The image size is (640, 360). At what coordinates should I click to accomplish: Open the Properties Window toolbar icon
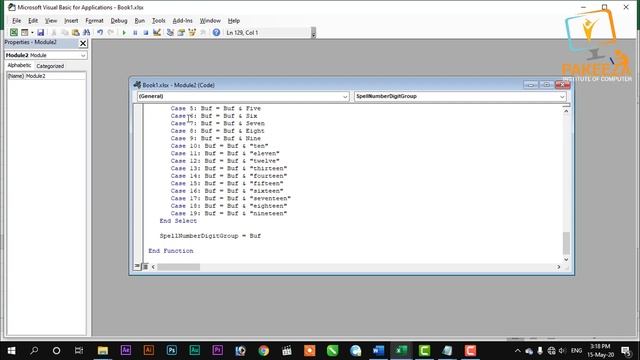(x=181, y=32)
